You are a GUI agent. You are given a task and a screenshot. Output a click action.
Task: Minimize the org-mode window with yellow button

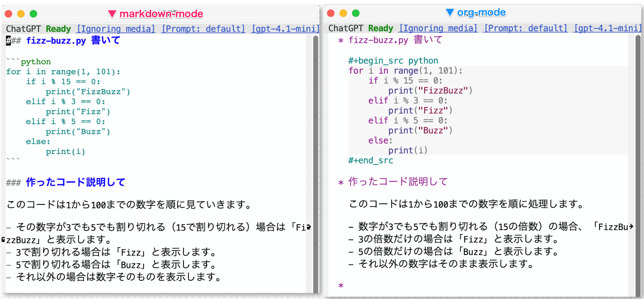click(343, 13)
